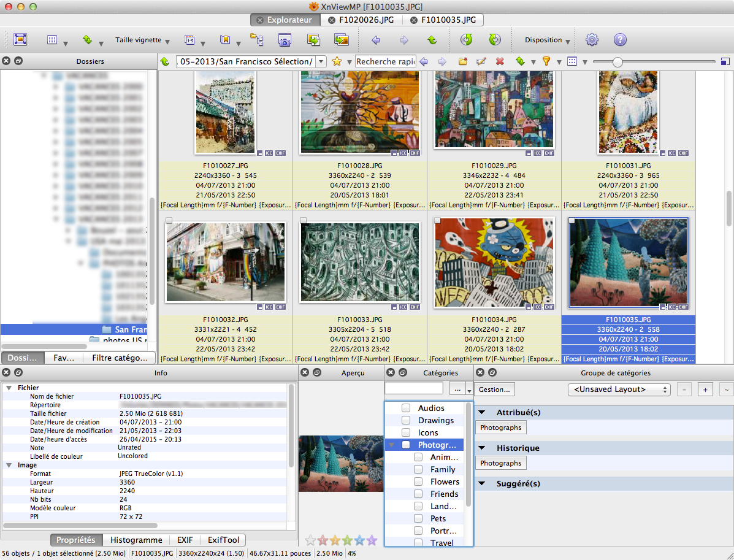Click the Gestion... button
The height and width of the screenshot is (560, 734).
(494, 389)
